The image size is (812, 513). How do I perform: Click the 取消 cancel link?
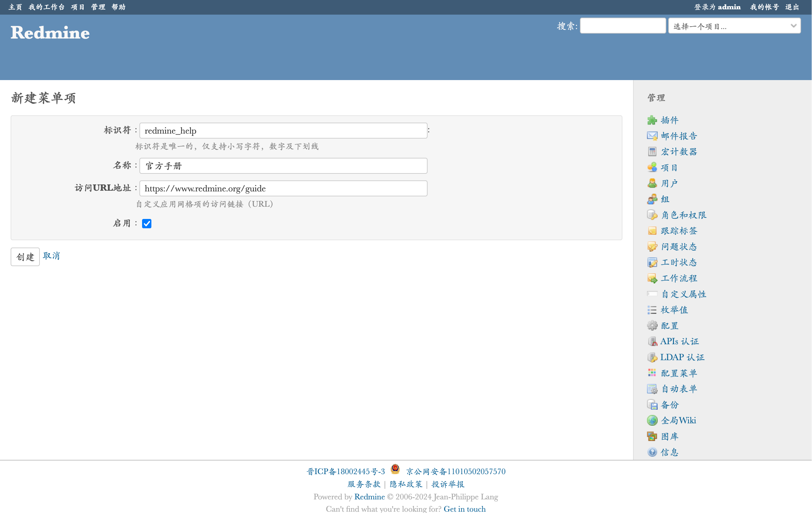[x=51, y=256]
